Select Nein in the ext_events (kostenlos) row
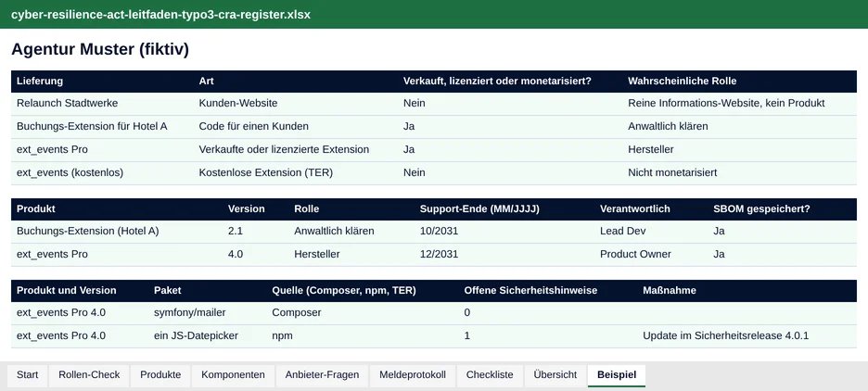868x391 pixels. (x=415, y=173)
